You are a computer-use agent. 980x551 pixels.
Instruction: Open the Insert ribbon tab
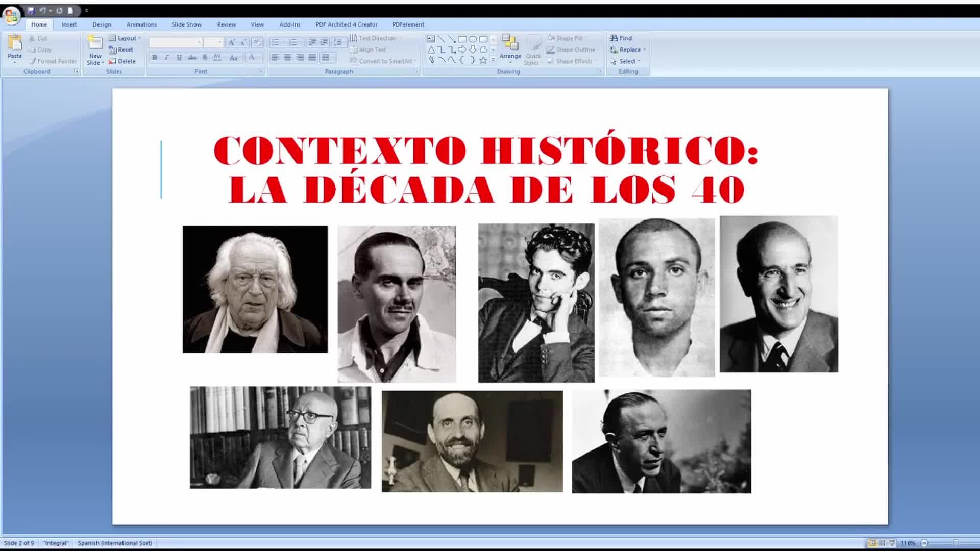pos(69,24)
